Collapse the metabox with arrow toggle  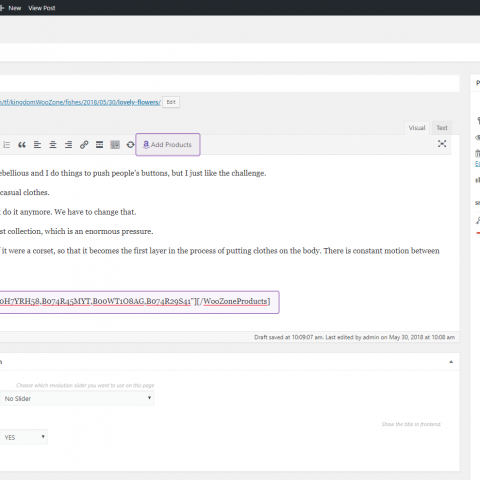[x=451, y=362]
